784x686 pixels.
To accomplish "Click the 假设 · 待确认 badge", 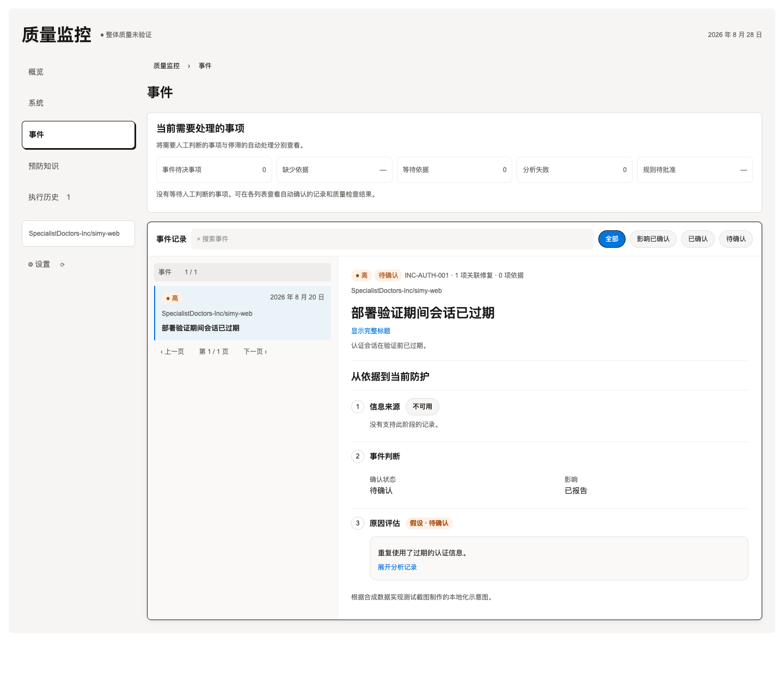I will 429,523.
